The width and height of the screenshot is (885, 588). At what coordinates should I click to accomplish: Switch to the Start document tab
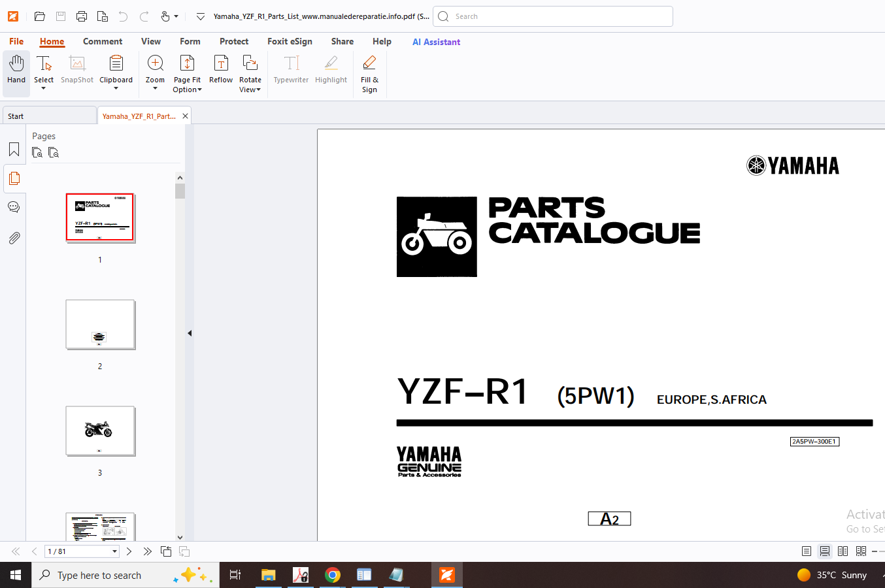50,116
